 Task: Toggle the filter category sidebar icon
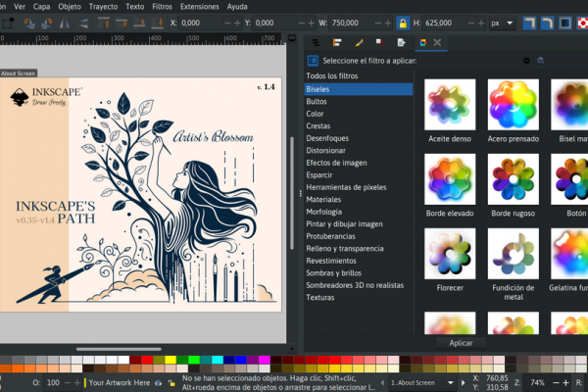coord(313,61)
